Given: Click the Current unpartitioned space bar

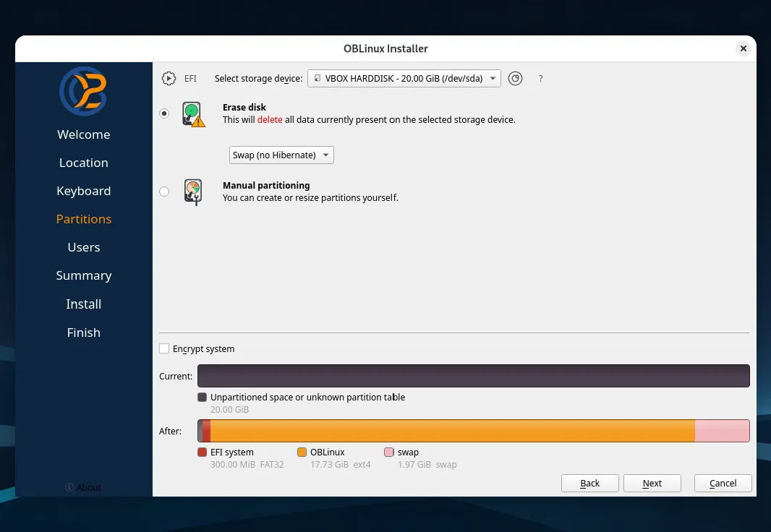Looking at the screenshot, I should [474, 376].
